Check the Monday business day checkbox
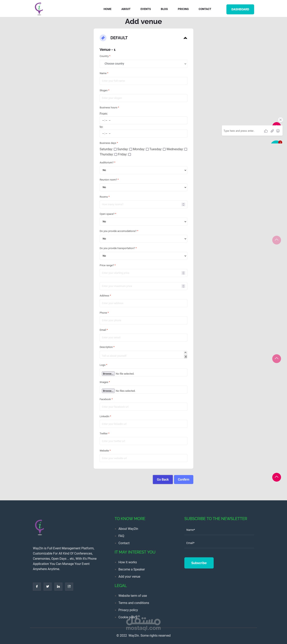Screen dimensions: 287x644 (x=147, y=149)
